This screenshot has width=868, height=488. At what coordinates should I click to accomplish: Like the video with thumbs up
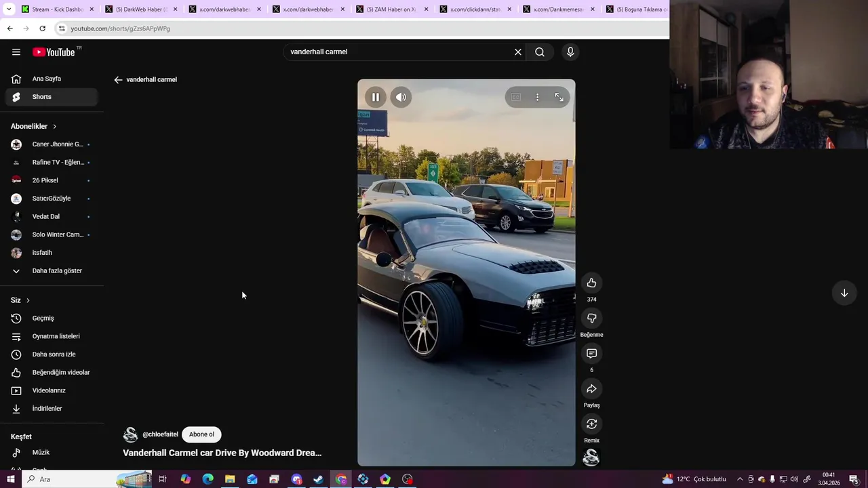(591, 283)
